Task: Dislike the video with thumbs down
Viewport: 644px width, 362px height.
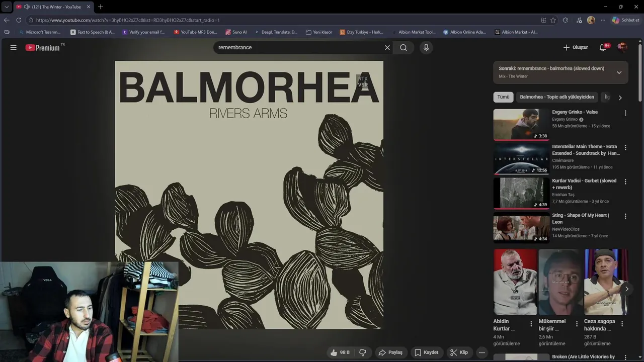Action: click(x=363, y=352)
